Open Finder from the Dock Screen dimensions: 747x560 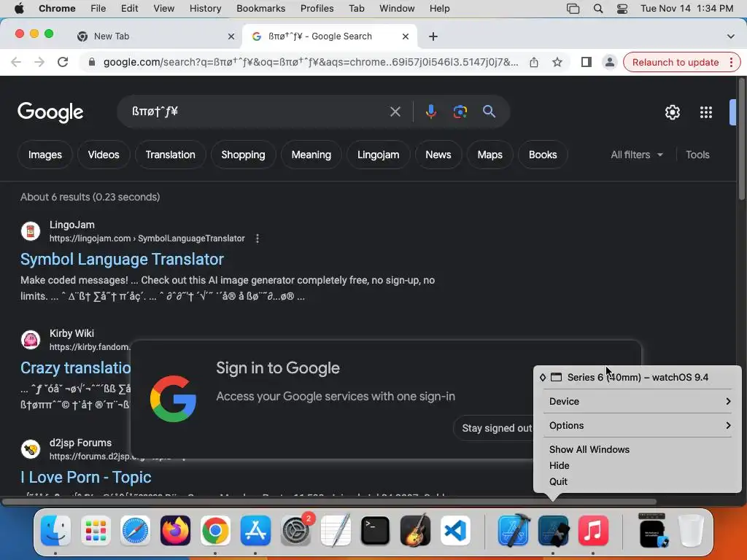[x=55, y=530]
